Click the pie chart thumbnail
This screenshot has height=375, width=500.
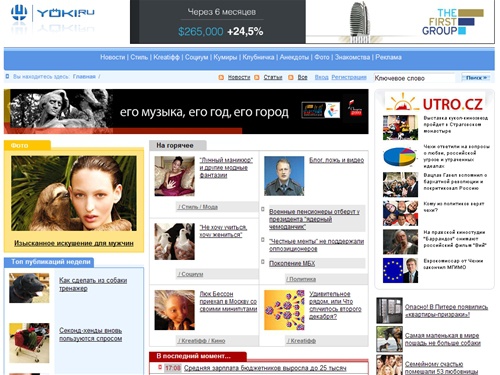pyautogui.click(x=400, y=156)
